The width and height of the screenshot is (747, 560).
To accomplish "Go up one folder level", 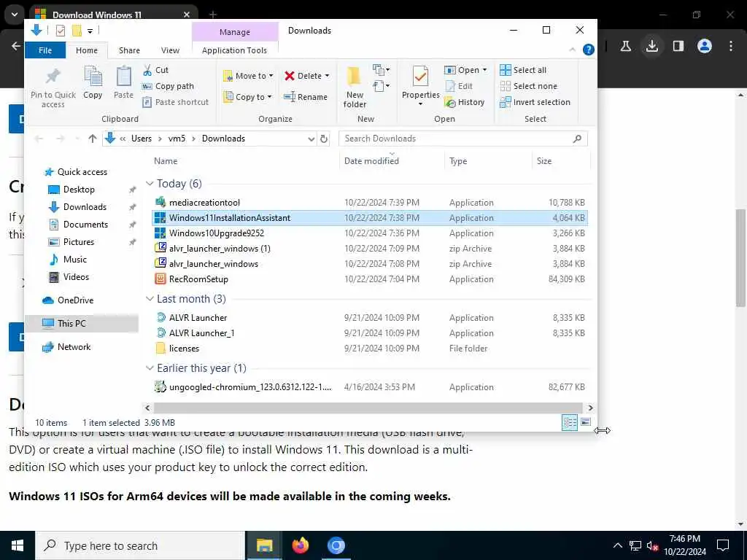I will [x=93, y=139].
